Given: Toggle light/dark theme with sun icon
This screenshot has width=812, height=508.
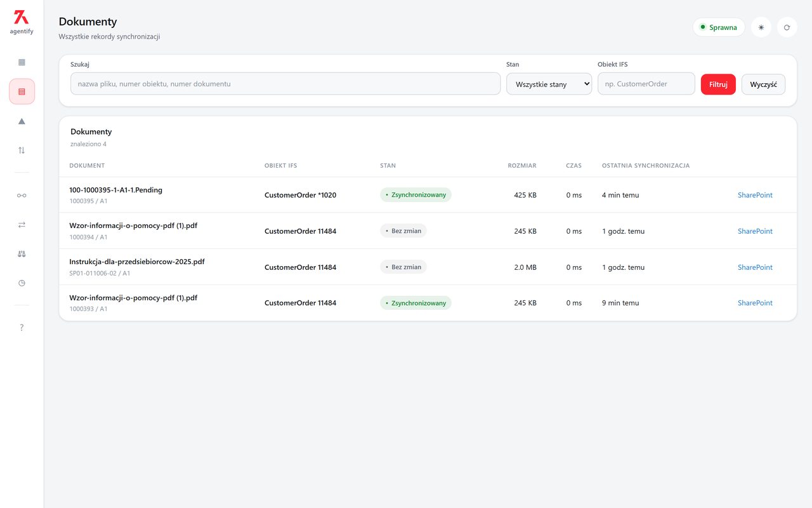Looking at the screenshot, I should coord(761,27).
